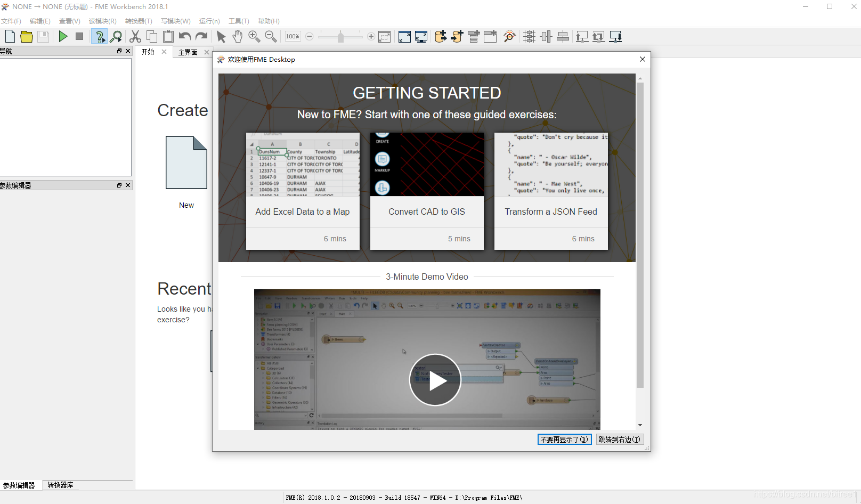Open the 运行(n) menu

(209, 21)
